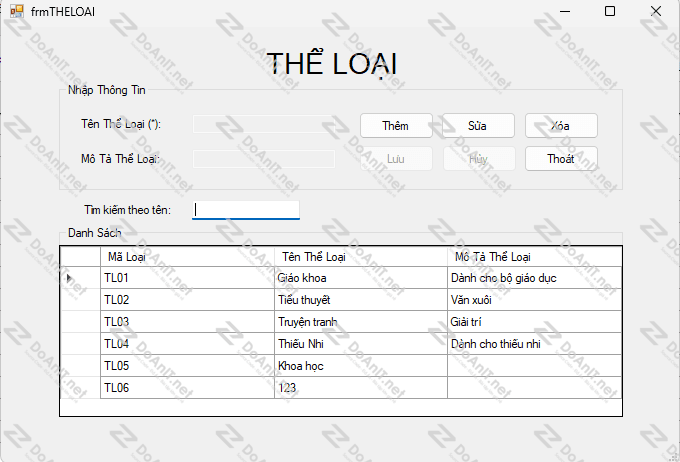Select the TL06 cell

pos(187,388)
